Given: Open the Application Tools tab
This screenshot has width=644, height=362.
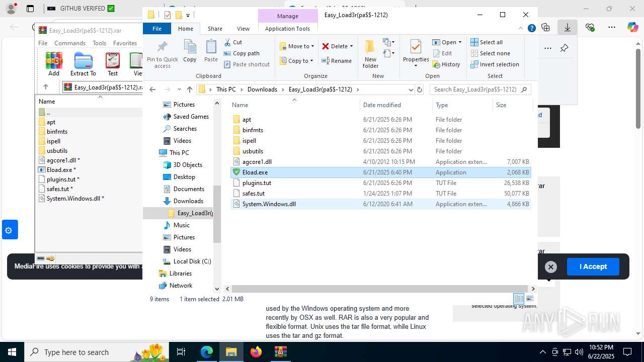Looking at the screenshot, I should 287,29.
